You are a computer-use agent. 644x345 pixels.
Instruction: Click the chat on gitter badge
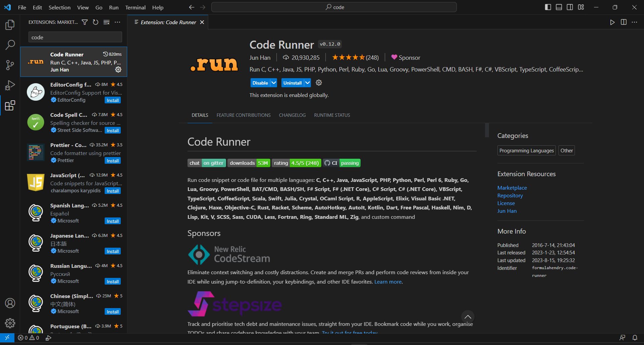[206, 163]
